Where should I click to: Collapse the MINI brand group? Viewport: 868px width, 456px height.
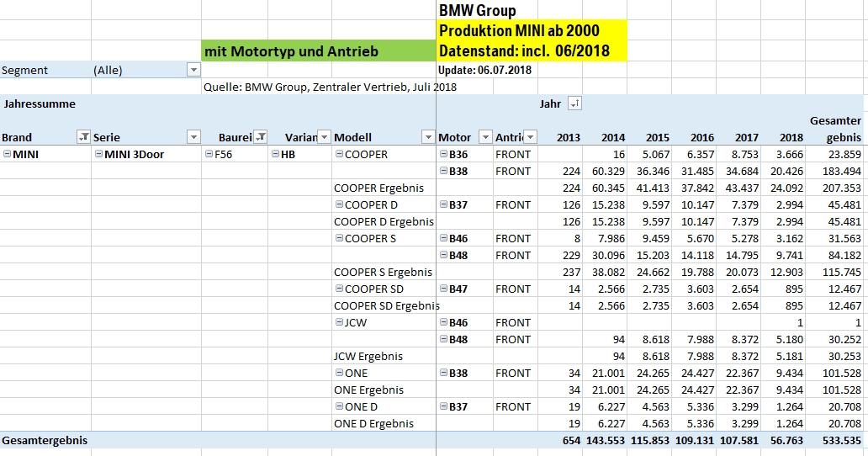[8, 154]
